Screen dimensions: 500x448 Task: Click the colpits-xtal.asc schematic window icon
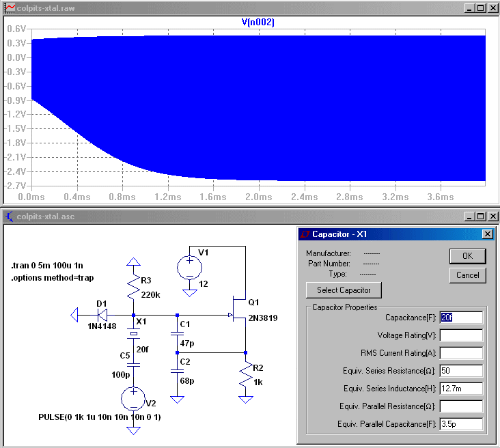[10, 216]
